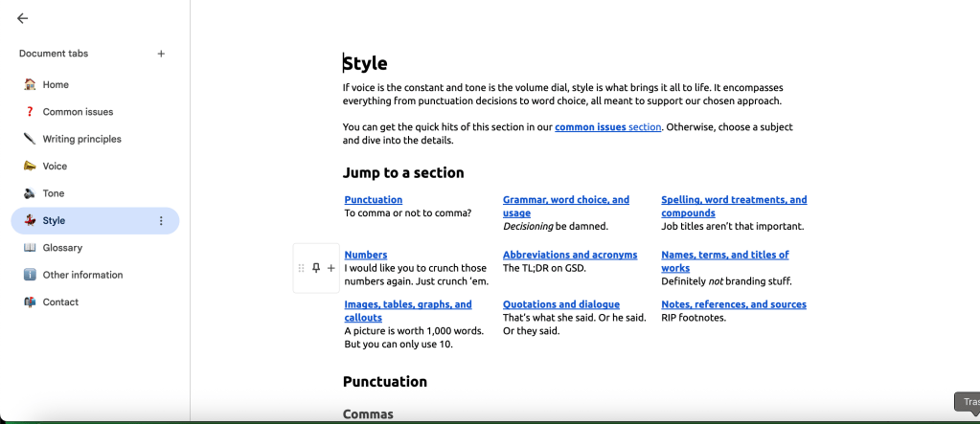Click the blue info icon for Other information
Screen dimensions: 980x424
30,275
